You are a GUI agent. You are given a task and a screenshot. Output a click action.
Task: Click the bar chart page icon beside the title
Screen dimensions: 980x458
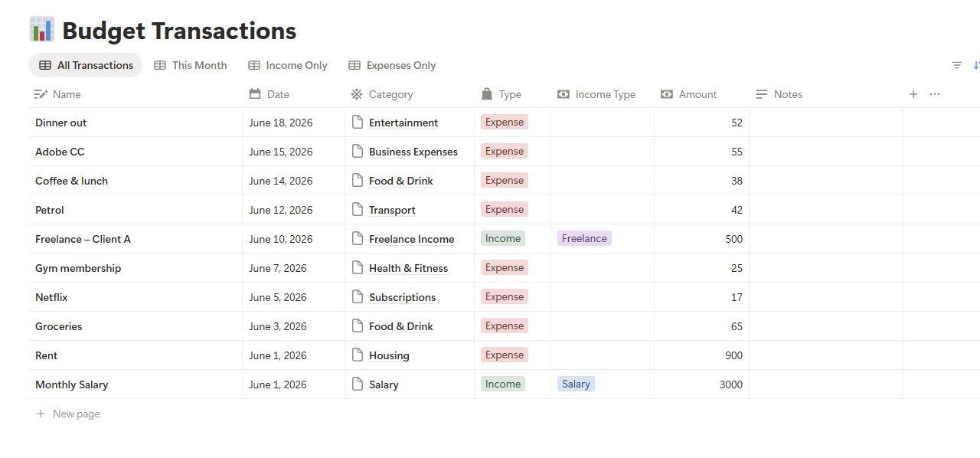[42, 29]
